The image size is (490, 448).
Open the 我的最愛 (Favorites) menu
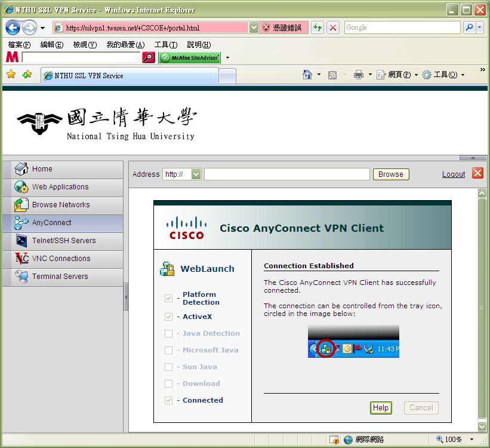coord(125,45)
